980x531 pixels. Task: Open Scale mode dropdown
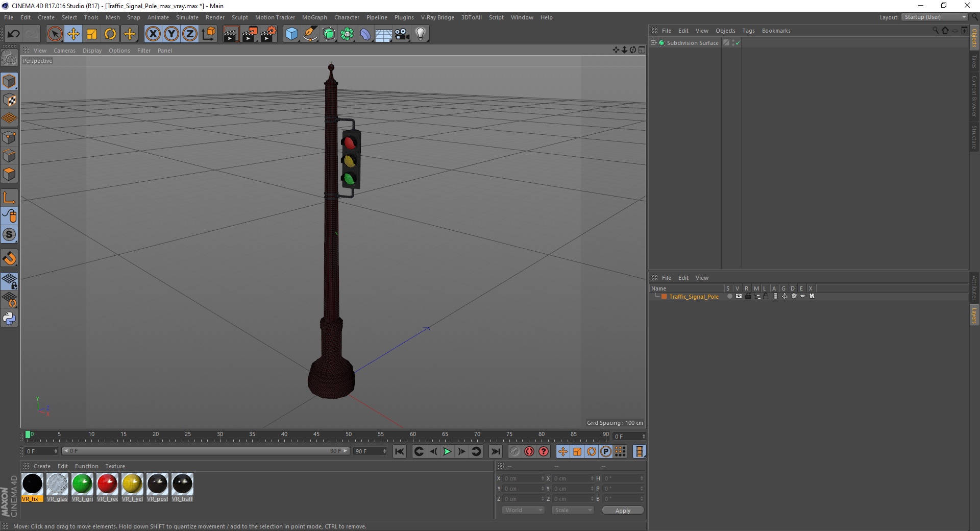[x=572, y=510]
